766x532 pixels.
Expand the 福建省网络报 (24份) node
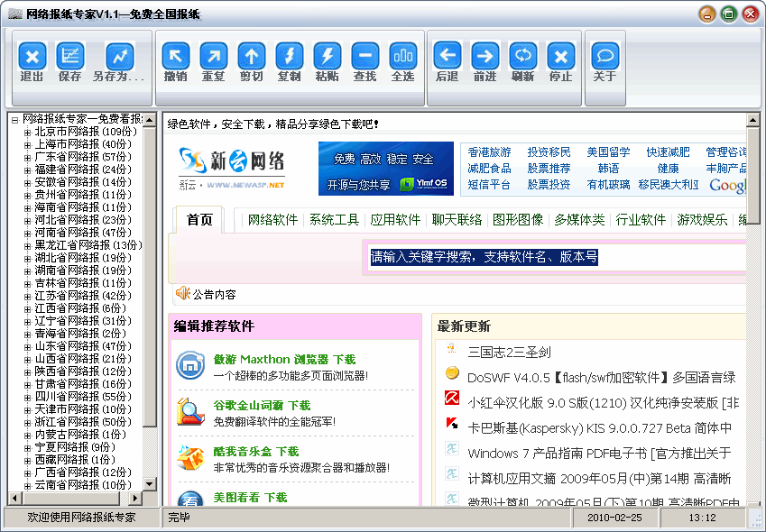[27, 170]
